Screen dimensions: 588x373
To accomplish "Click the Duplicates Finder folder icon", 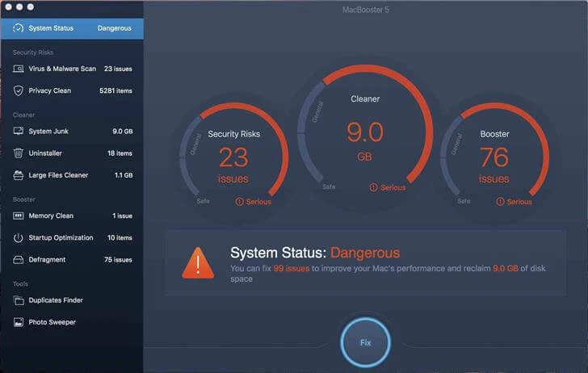I will pyautogui.click(x=19, y=300).
